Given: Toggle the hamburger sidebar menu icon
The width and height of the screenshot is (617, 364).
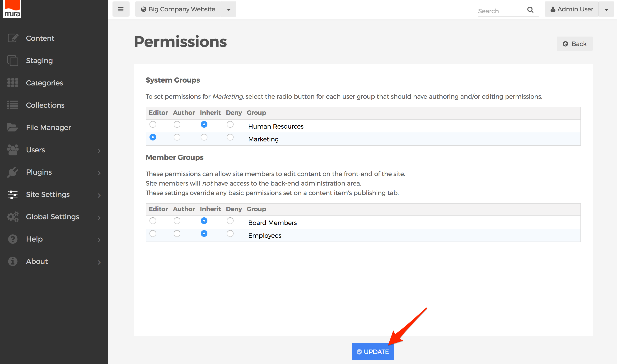Looking at the screenshot, I should tap(121, 9).
